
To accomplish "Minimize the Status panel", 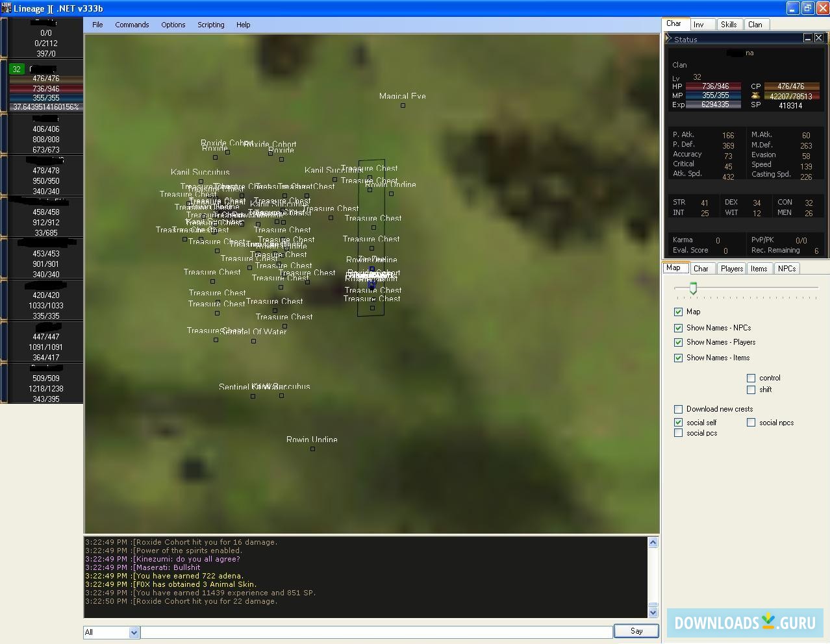I will click(807, 38).
